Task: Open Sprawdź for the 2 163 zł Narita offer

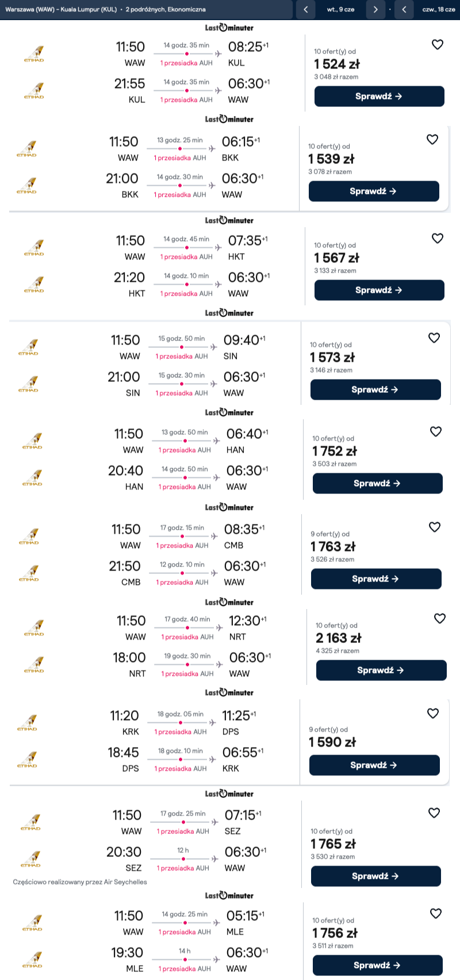Action: (381, 671)
